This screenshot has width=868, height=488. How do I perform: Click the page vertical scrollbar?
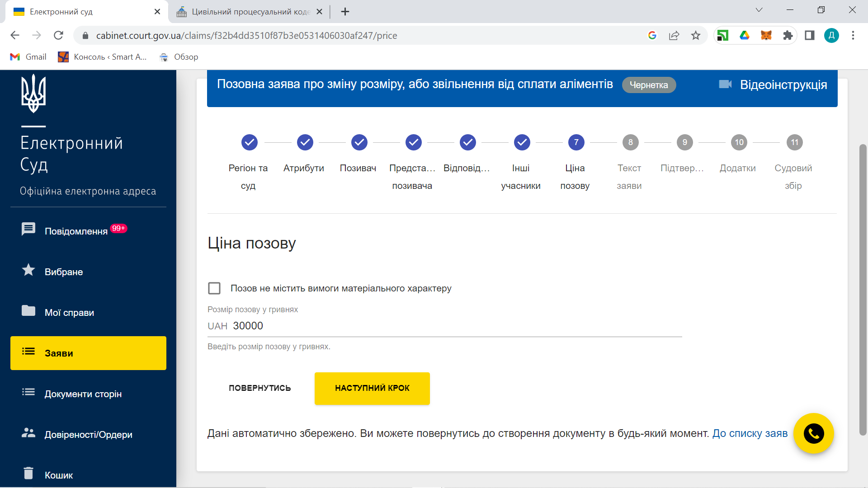(863, 289)
